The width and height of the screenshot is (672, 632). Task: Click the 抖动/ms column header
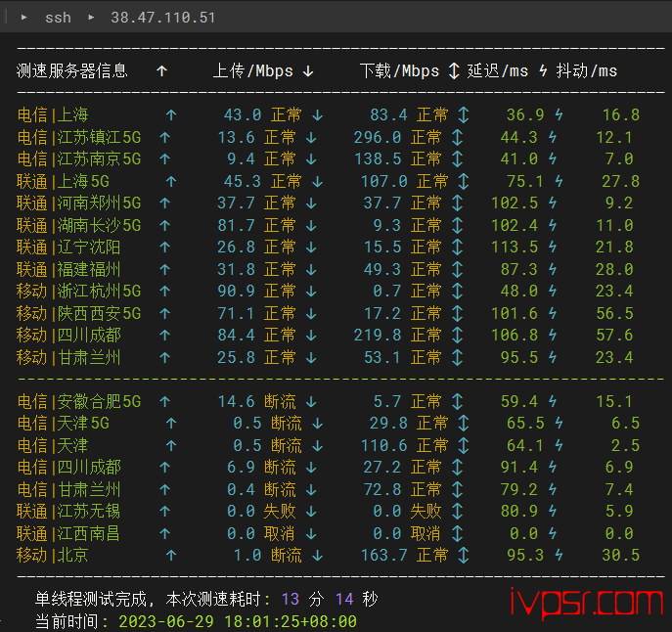[587, 70]
